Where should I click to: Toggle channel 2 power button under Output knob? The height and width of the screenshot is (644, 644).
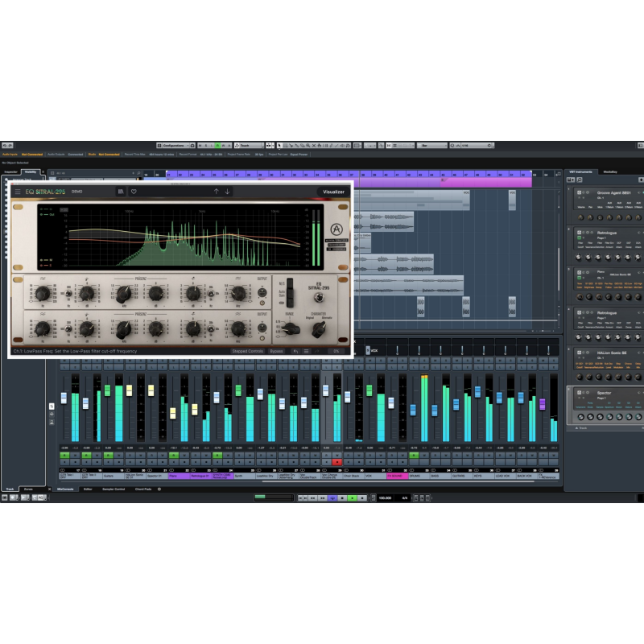pyautogui.click(x=262, y=338)
